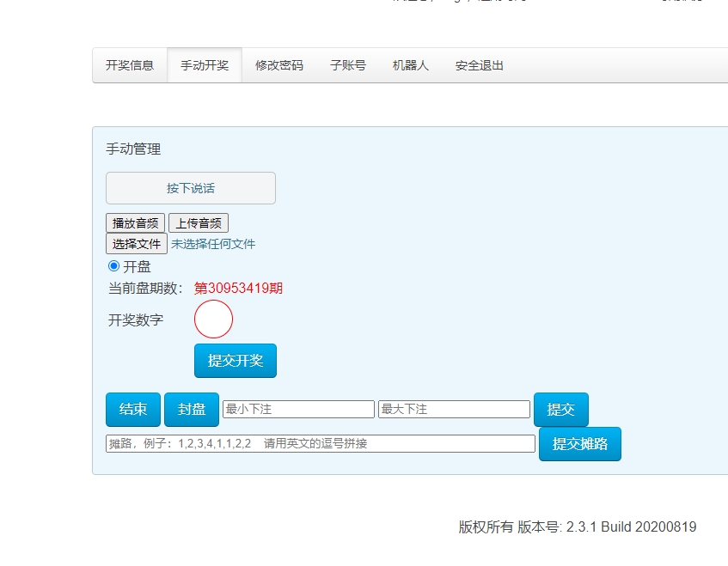
Task: Click the period number 第30953419期
Action: (x=238, y=288)
